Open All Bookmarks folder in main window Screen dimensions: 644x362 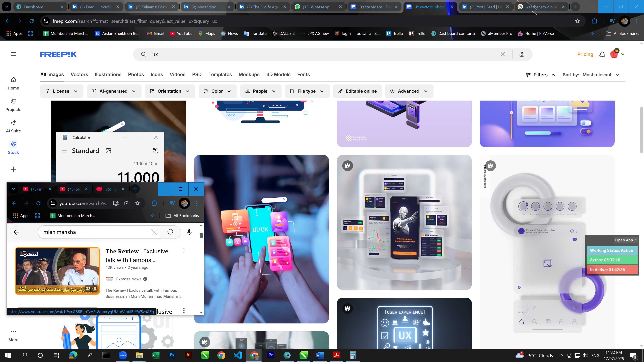623,34
